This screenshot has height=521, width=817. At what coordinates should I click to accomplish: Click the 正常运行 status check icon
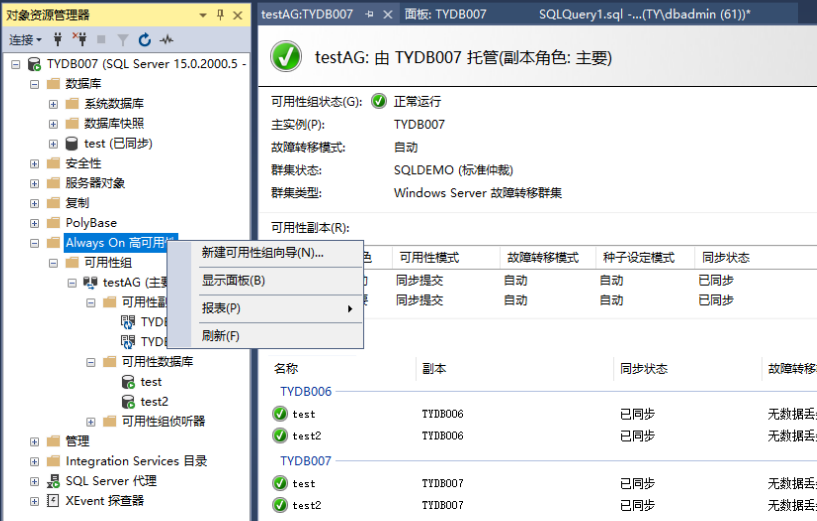[379, 101]
